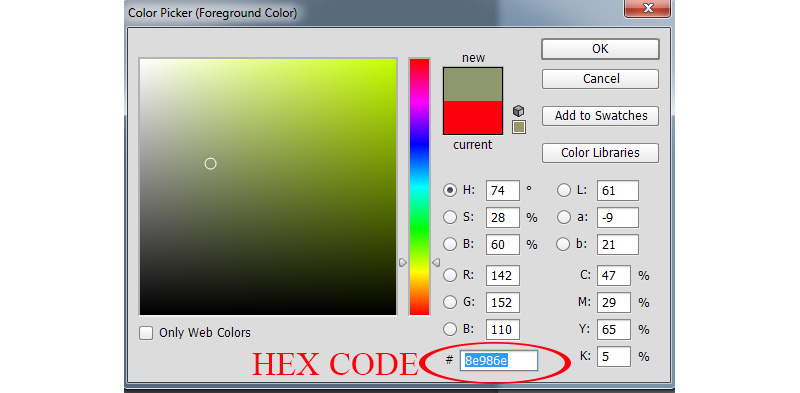Close the Color Picker dialog
800x393 pixels.
[x=648, y=9]
